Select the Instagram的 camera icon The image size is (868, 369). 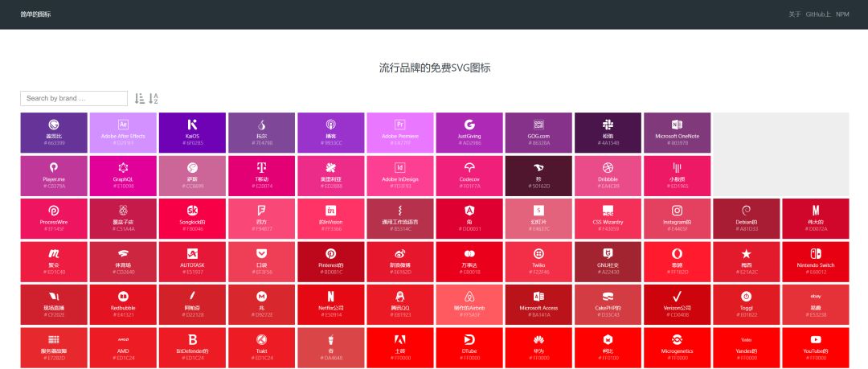677,219
